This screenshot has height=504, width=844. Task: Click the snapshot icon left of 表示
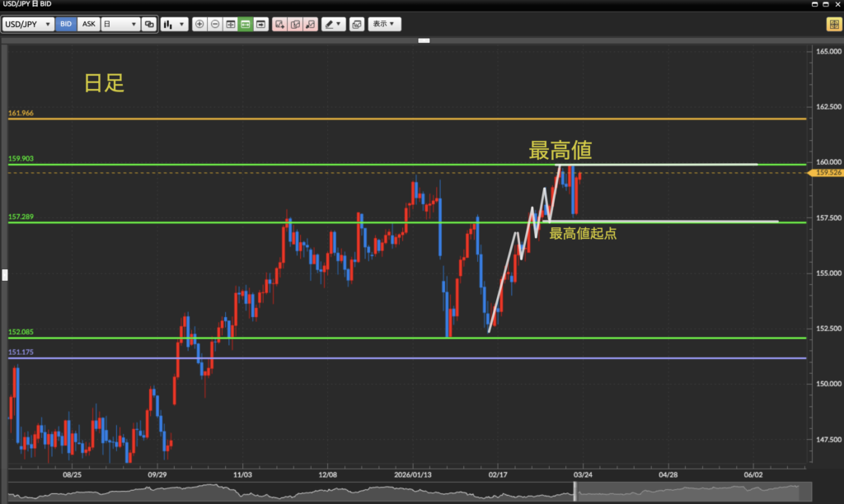(x=356, y=25)
